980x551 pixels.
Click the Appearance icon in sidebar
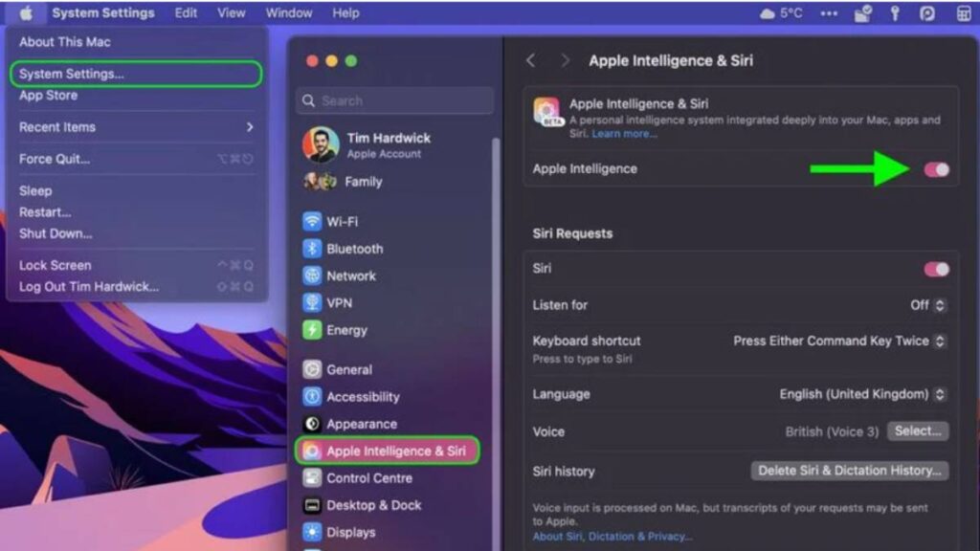click(x=312, y=424)
